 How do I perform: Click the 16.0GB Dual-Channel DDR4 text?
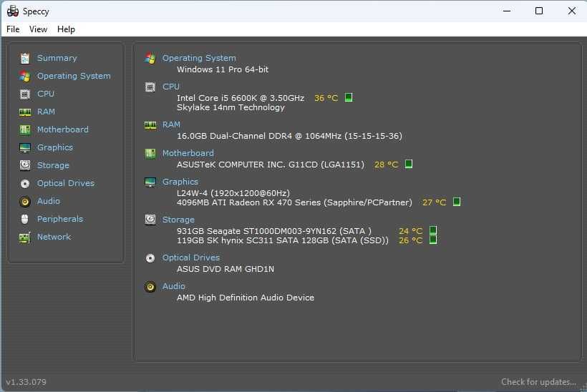click(289, 136)
